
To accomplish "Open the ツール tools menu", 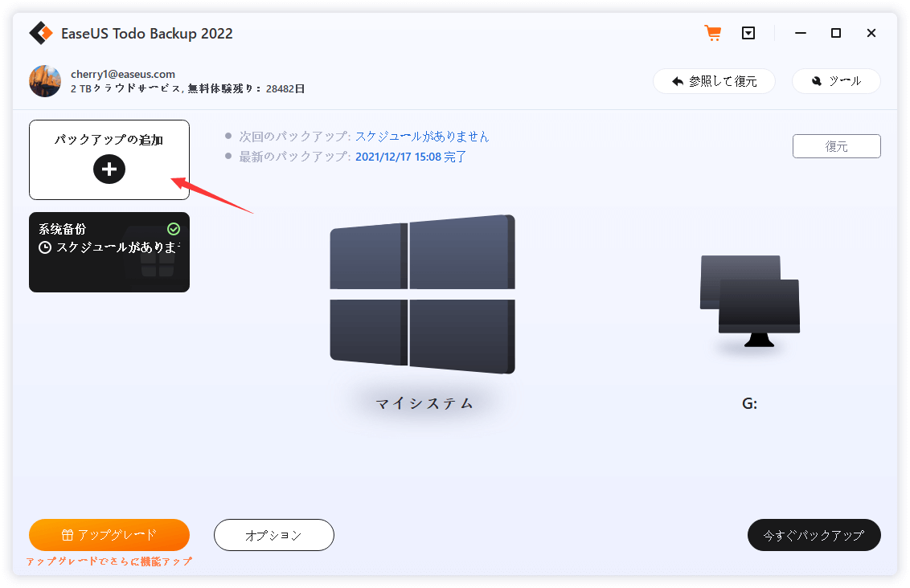I will coord(836,81).
